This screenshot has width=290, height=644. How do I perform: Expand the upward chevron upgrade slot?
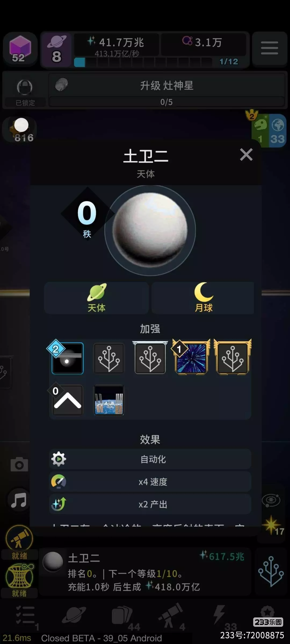[67, 400]
